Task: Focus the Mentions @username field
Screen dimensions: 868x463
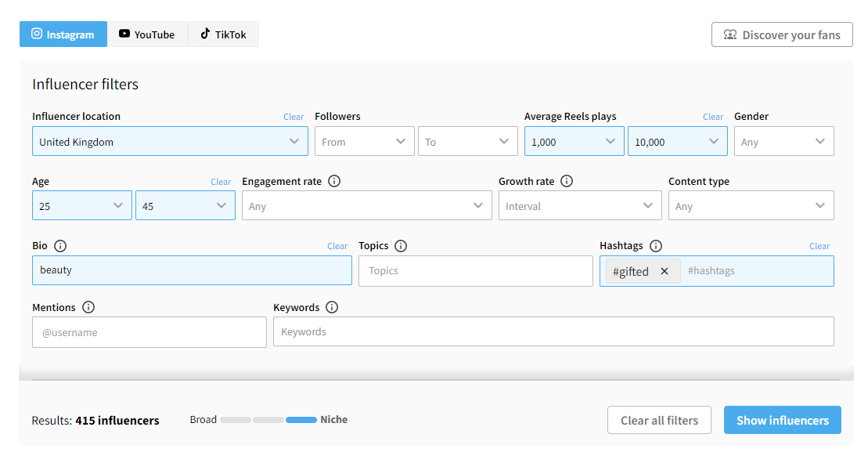Action: 149,332
